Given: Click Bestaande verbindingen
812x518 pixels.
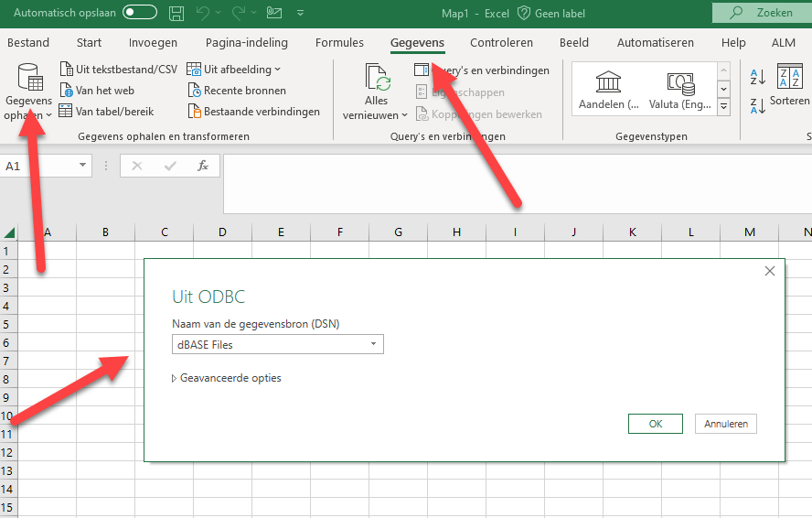Looking at the screenshot, I should click(254, 112).
